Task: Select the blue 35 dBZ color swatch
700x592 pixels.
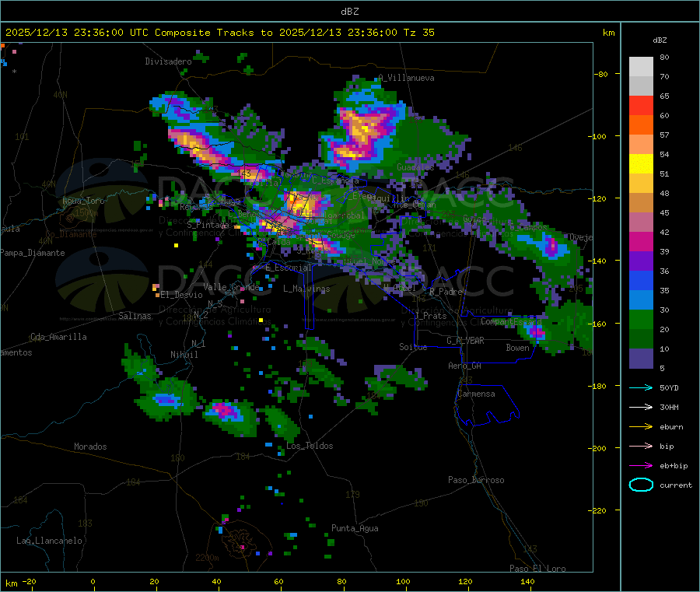Action: [641, 280]
